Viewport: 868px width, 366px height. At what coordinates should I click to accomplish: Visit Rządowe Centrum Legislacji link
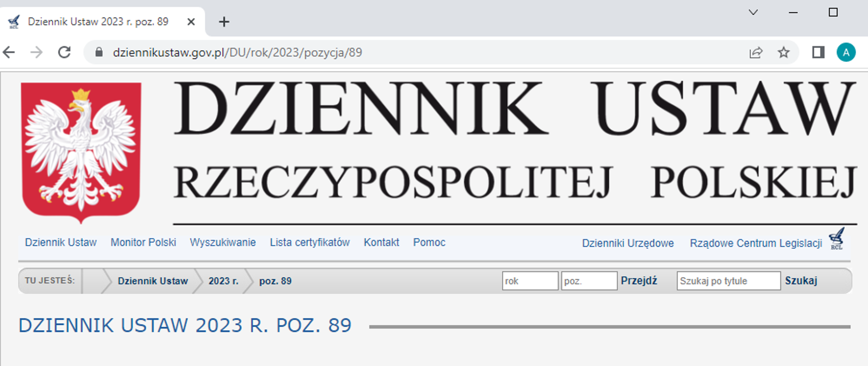[756, 244]
